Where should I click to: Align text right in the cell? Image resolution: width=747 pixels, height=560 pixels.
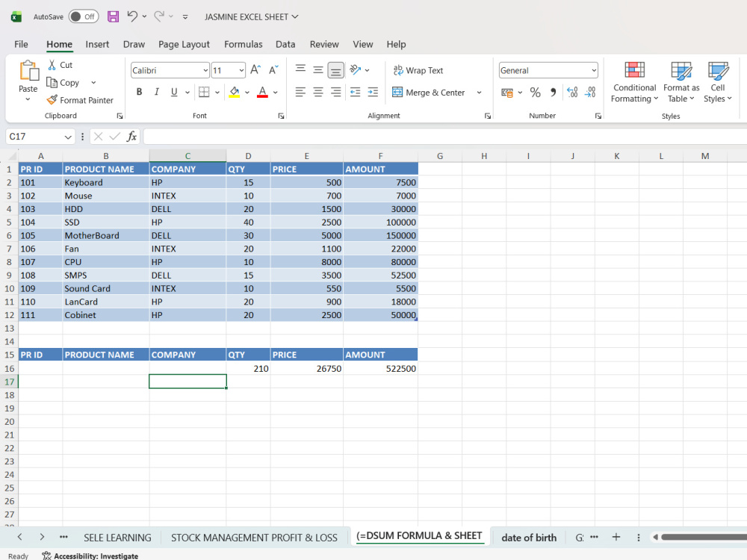point(336,92)
